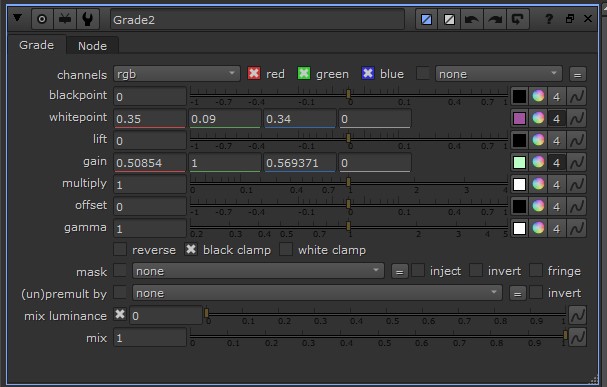The width and height of the screenshot is (607, 387).
Task: Click the whitepoint purple color swatch
Action: [x=519, y=118]
